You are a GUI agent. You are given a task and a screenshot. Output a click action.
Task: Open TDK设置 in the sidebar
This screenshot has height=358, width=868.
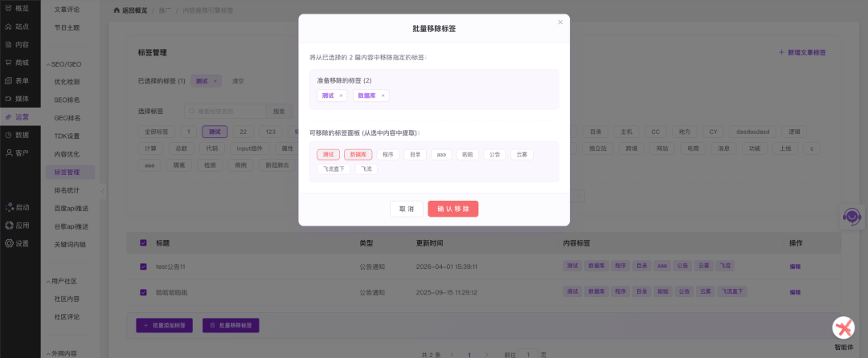67,136
